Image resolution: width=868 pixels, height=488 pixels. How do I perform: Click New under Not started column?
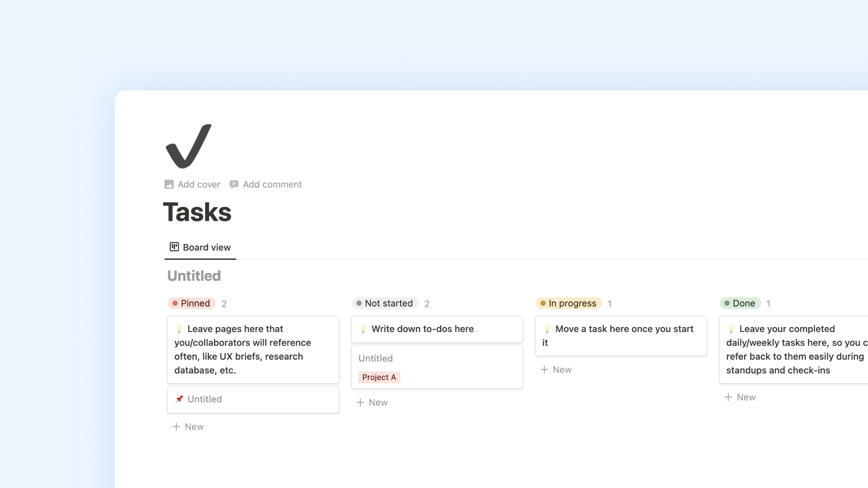372,402
